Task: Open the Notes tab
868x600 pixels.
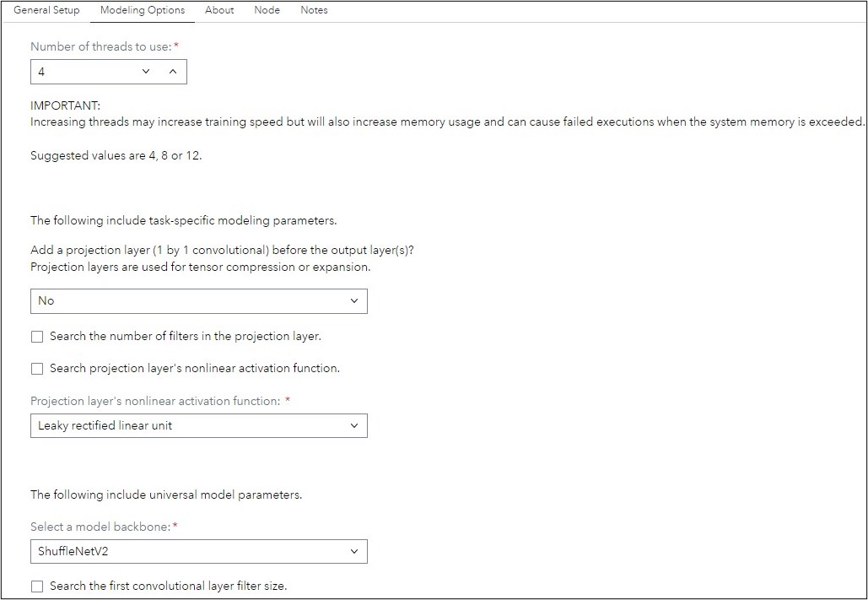Action: [x=314, y=10]
